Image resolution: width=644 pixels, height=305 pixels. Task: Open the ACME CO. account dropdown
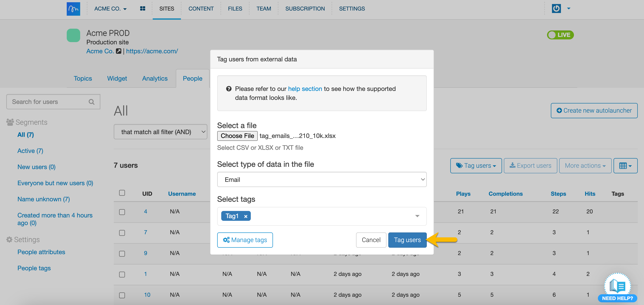click(110, 9)
